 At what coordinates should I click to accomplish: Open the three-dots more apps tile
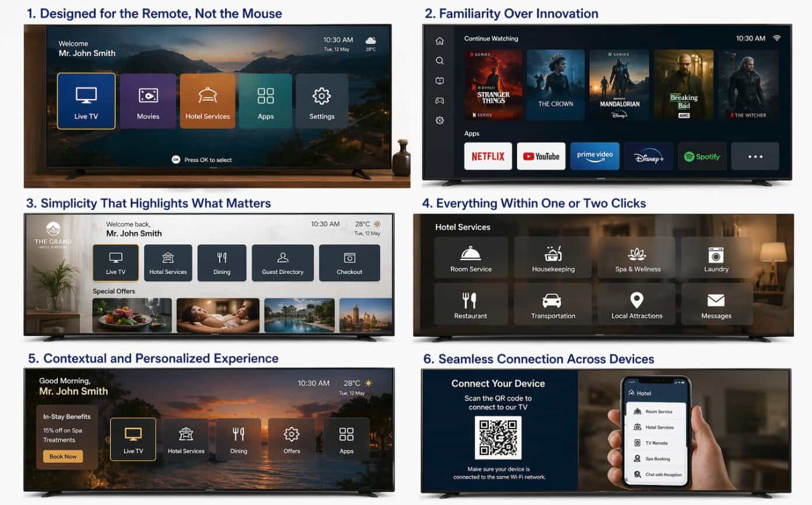point(755,156)
